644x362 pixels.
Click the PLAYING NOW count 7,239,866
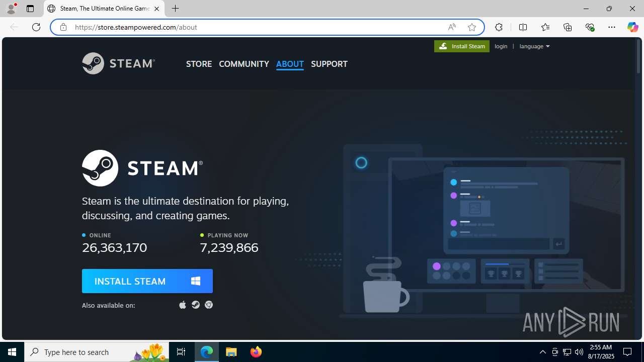point(229,247)
